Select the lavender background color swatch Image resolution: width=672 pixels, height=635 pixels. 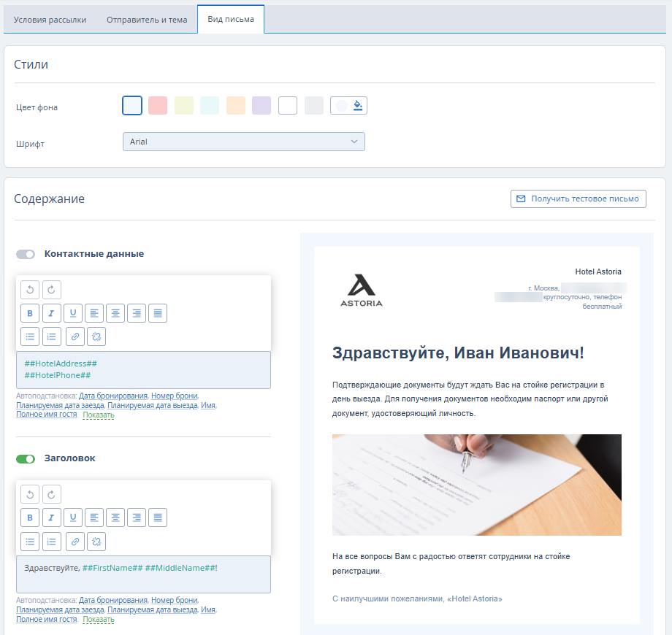point(261,105)
